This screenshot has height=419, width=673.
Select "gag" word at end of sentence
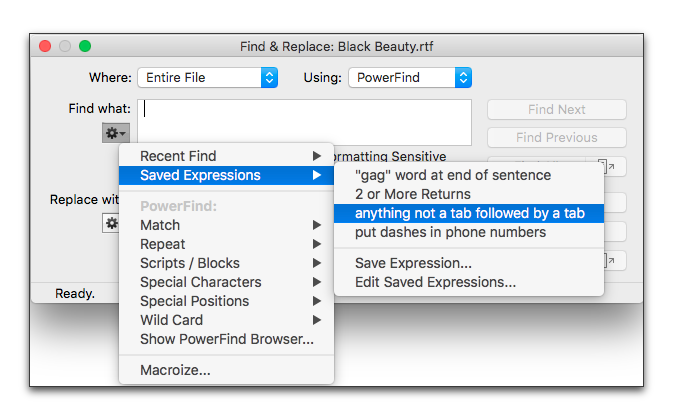coord(469,175)
